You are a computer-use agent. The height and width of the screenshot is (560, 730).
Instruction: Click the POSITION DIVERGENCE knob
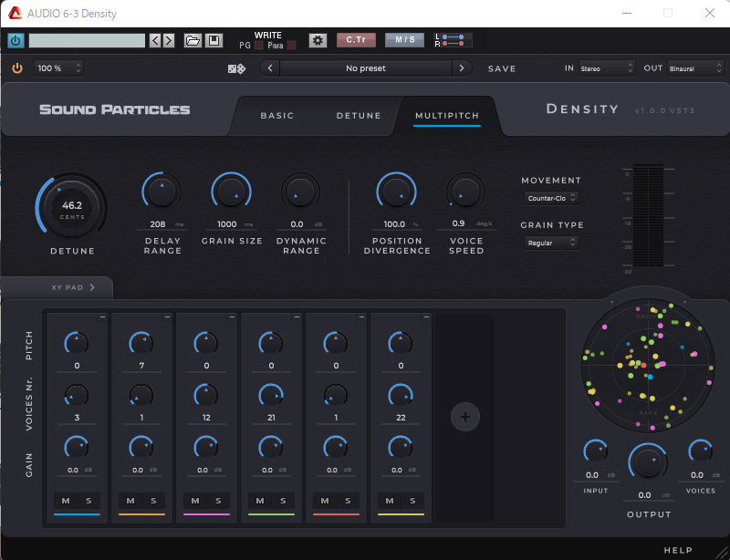pyautogui.click(x=396, y=192)
